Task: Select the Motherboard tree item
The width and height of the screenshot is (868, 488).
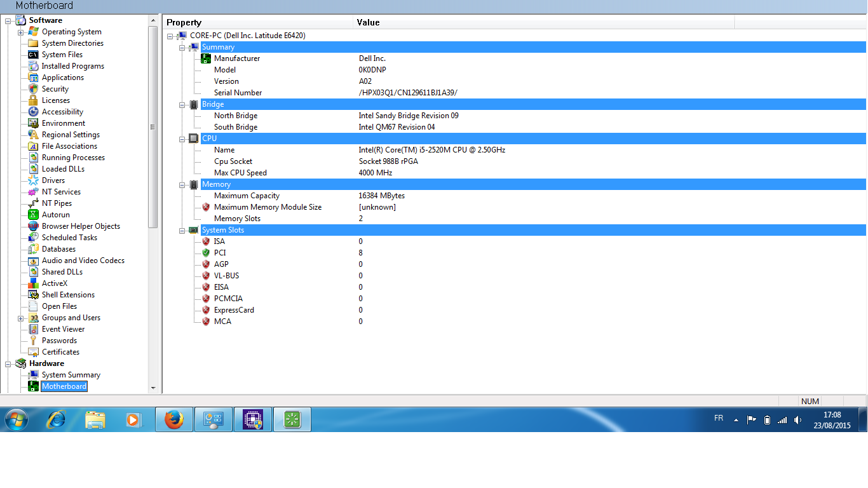Action: point(64,386)
